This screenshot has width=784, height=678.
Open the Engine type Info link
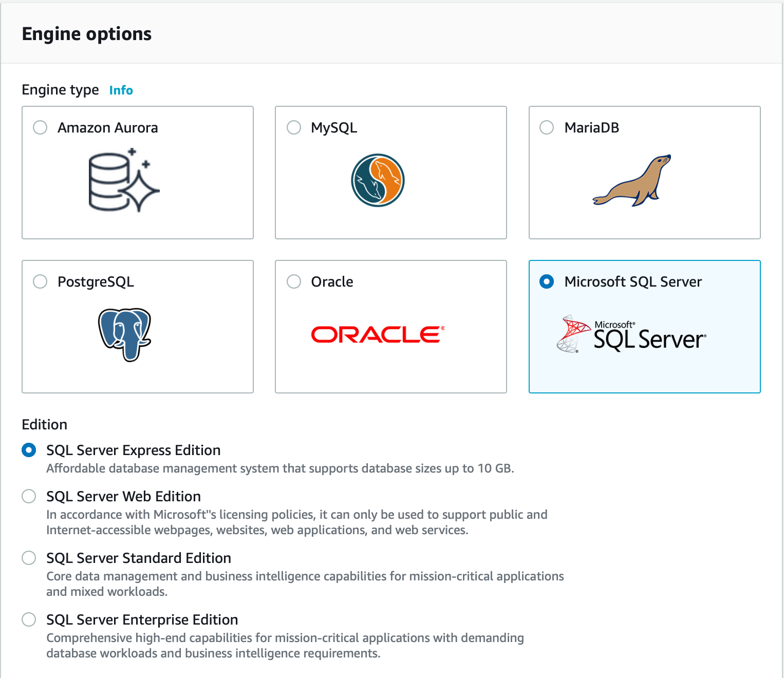121,90
